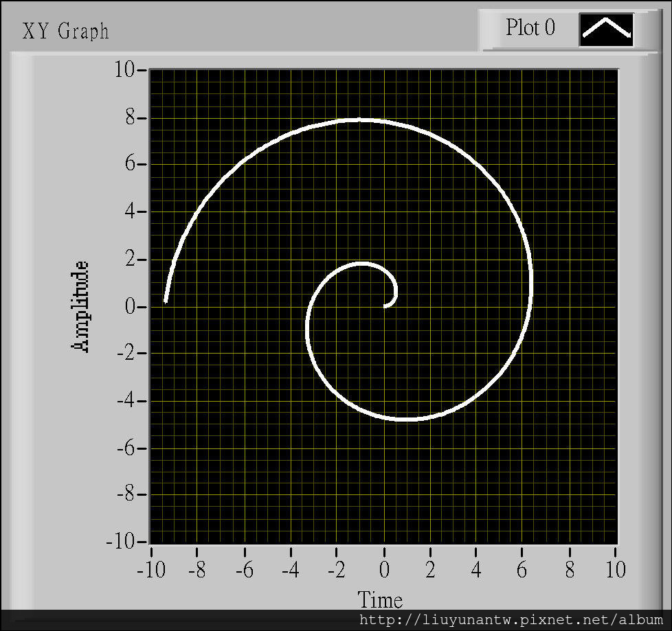
Task: Click the X-axis tick label 2
Action: 430,569
